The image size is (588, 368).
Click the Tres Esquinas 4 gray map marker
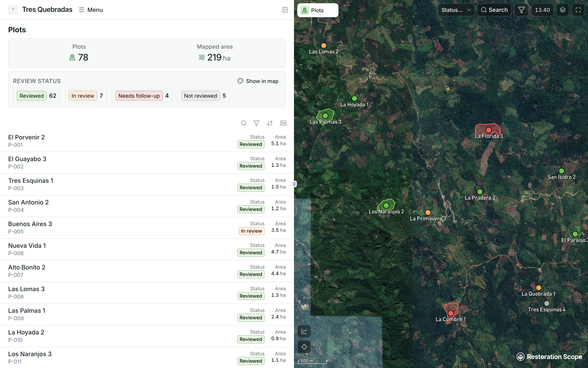tap(547, 303)
